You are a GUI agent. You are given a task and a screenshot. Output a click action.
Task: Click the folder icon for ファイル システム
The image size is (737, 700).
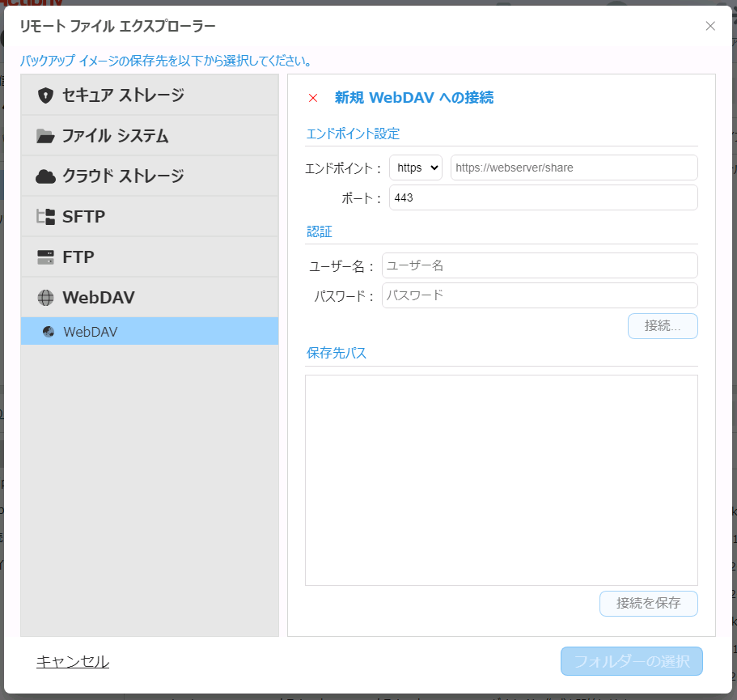[46, 136]
